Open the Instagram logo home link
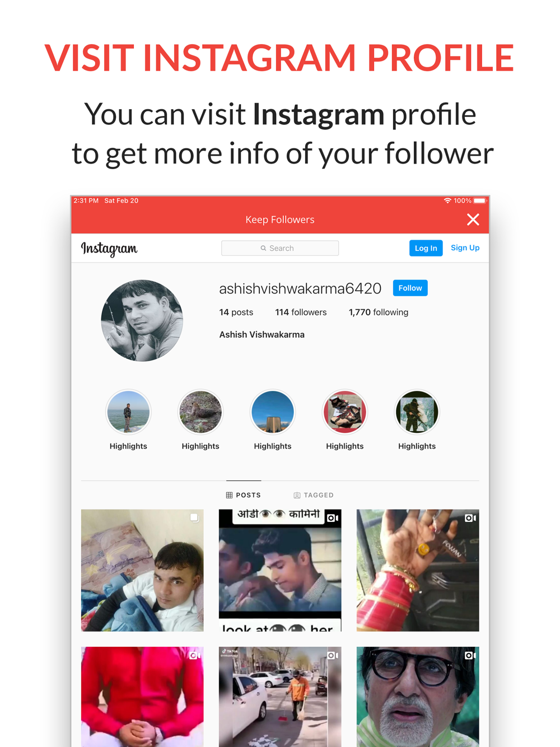The width and height of the screenshot is (560, 747). pyautogui.click(x=109, y=249)
